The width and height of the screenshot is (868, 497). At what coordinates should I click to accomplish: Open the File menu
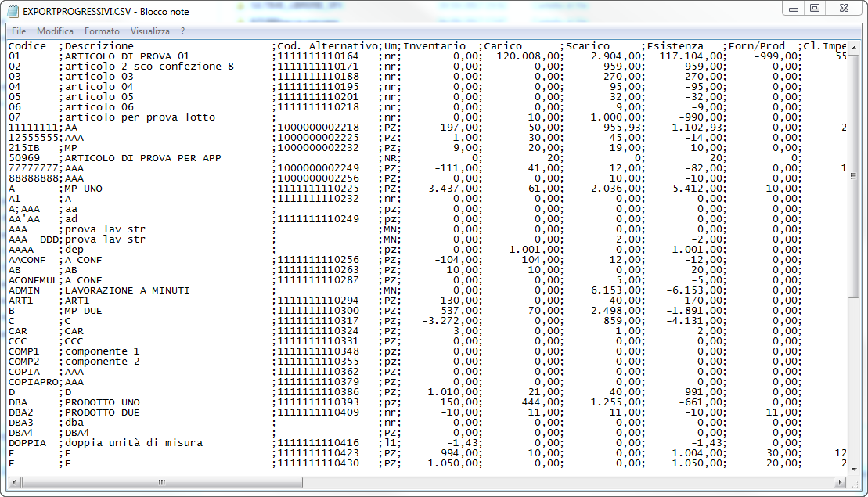(x=19, y=31)
